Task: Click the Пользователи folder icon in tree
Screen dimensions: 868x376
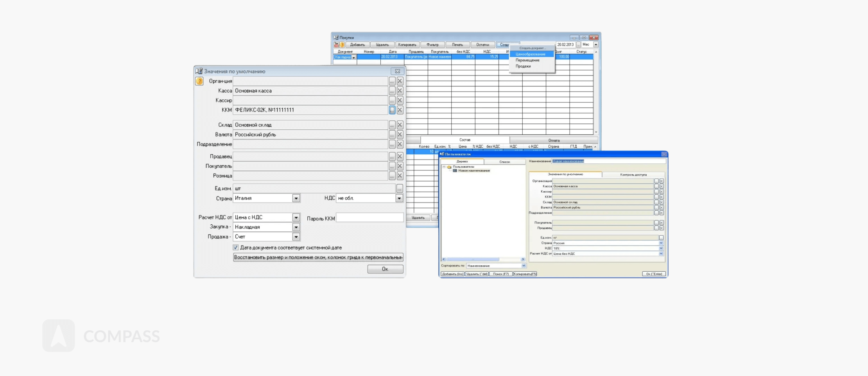Action: point(449,167)
